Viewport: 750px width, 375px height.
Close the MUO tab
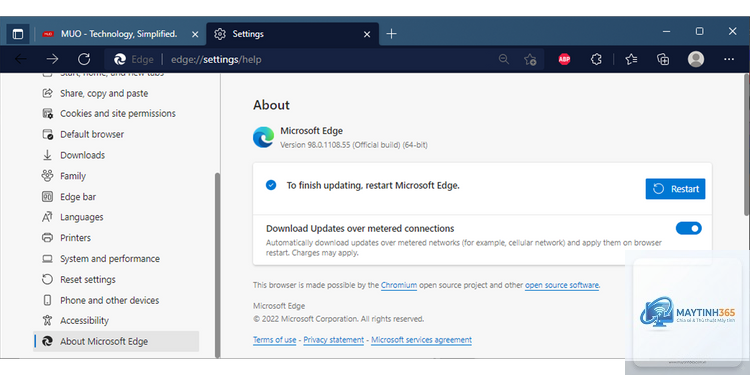pos(195,34)
